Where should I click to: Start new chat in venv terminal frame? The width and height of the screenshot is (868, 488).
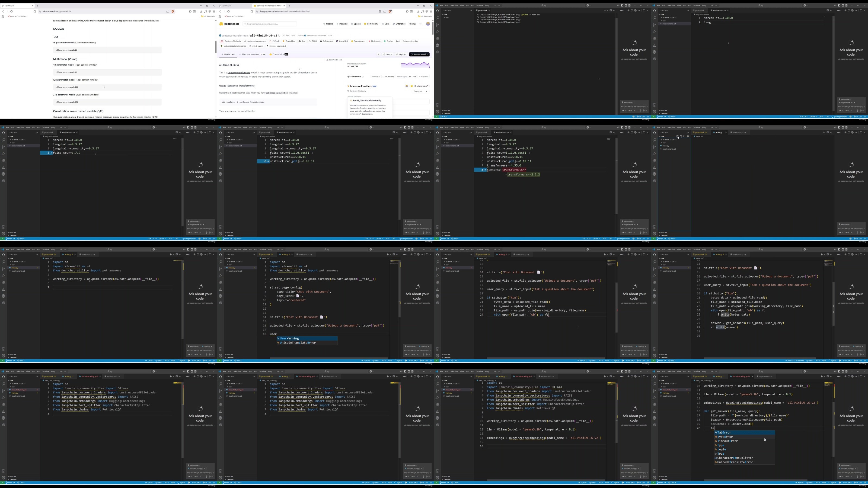tap(628, 11)
